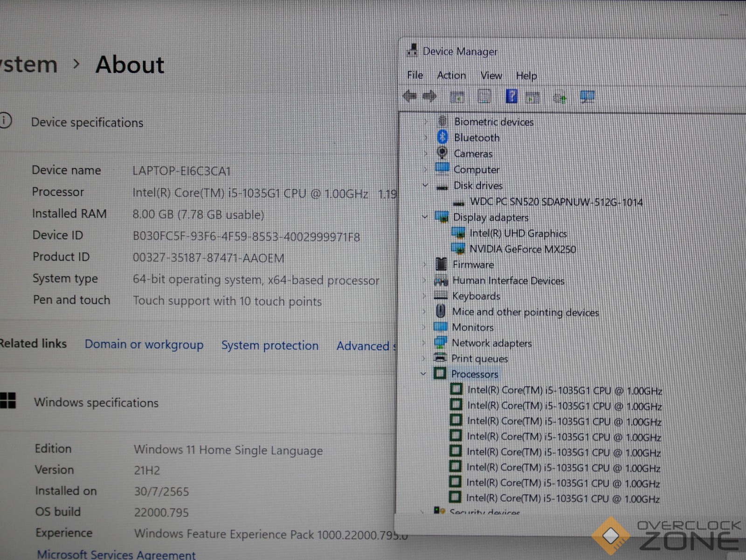Click the Add drivers toolbar icon
This screenshot has height=560, width=746.
[x=559, y=97]
